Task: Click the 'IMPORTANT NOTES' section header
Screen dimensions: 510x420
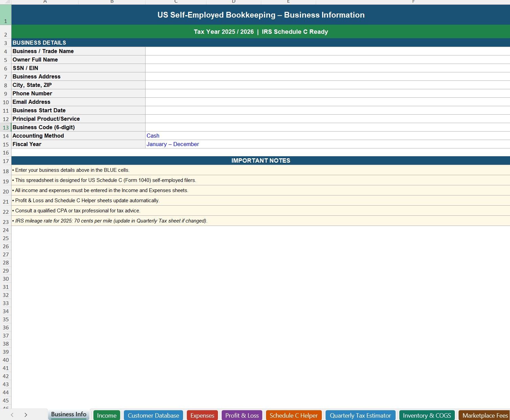Action: tap(261, 161)
